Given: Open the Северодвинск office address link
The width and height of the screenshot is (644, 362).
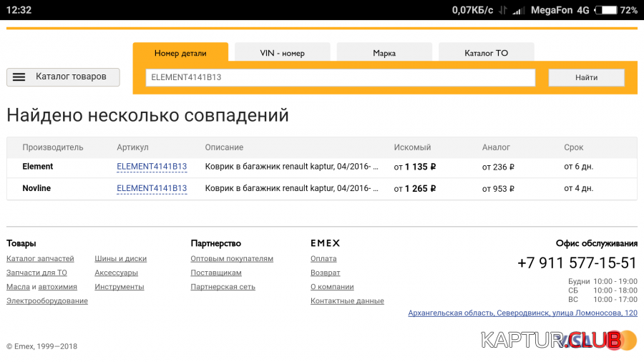Looking at the screenshot, I should coord(522,313).
